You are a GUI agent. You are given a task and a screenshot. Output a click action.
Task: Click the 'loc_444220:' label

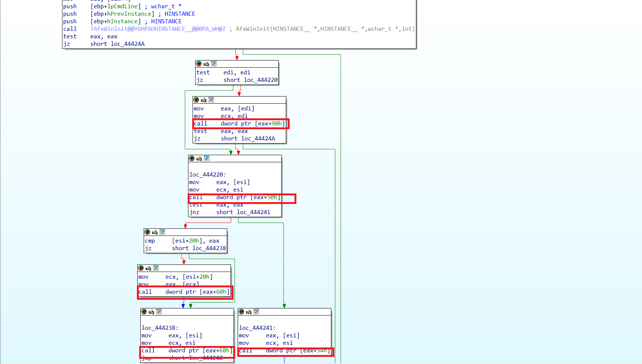[x=208, y=175]
